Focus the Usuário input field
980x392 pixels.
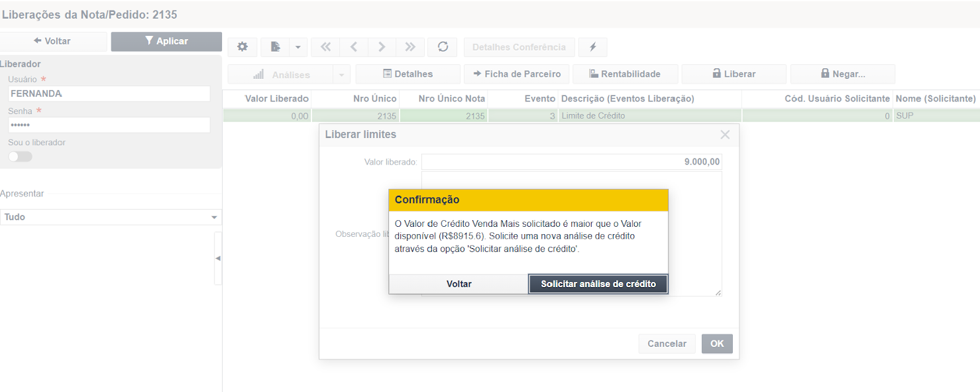[x=109, y=94]
